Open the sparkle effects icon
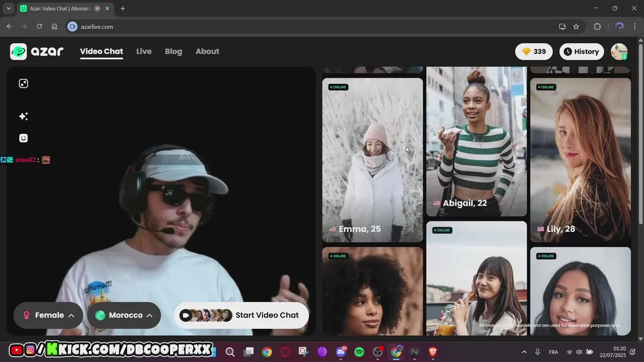 [24, 116]
